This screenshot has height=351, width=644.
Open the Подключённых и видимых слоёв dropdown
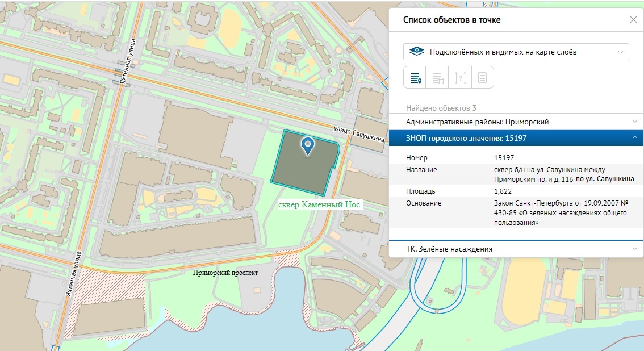click(516, 52)
